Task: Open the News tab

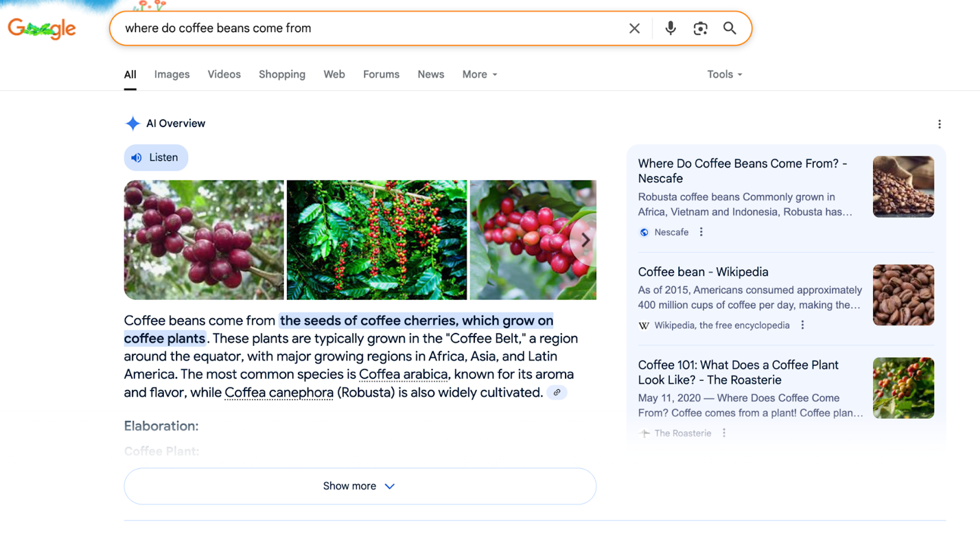Action: (x=431, y=75)
